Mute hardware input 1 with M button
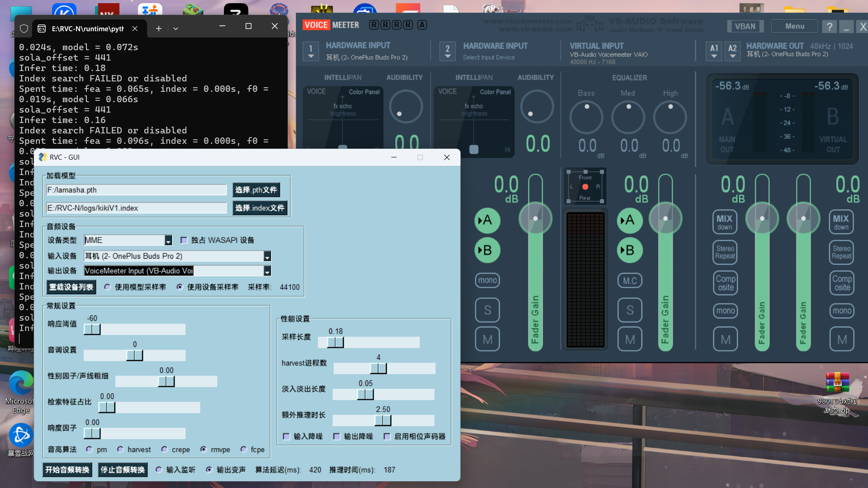This screenshot has height=488, width=868. tap(487, 339)
